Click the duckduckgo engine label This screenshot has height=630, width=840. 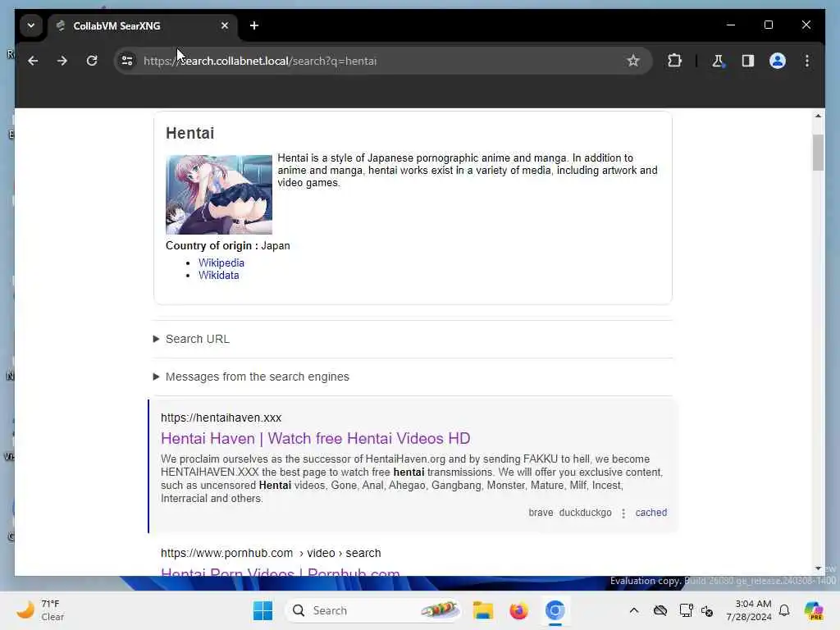[585, 513]
